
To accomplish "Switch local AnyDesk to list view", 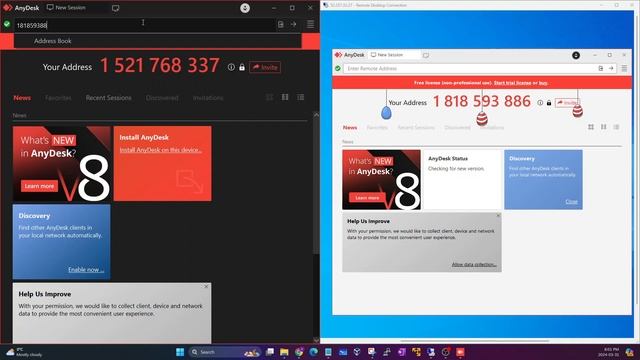I will tap(301, 97).
